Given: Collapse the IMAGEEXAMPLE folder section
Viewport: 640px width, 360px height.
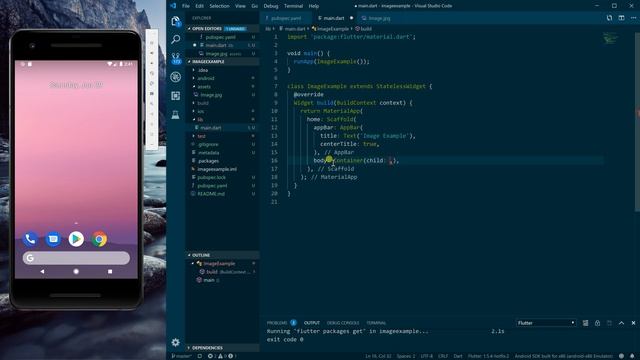Looking at the screenshot, I should 222,62.
